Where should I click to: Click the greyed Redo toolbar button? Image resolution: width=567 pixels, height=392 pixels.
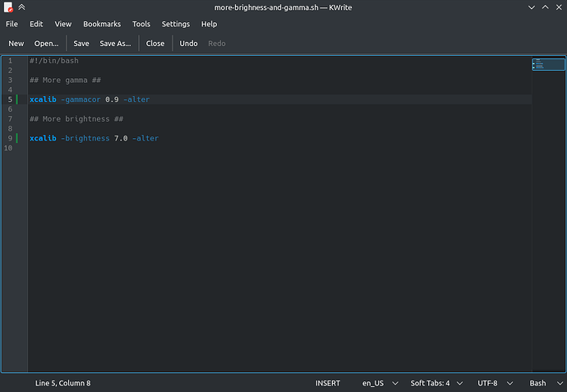pos(217,44)
